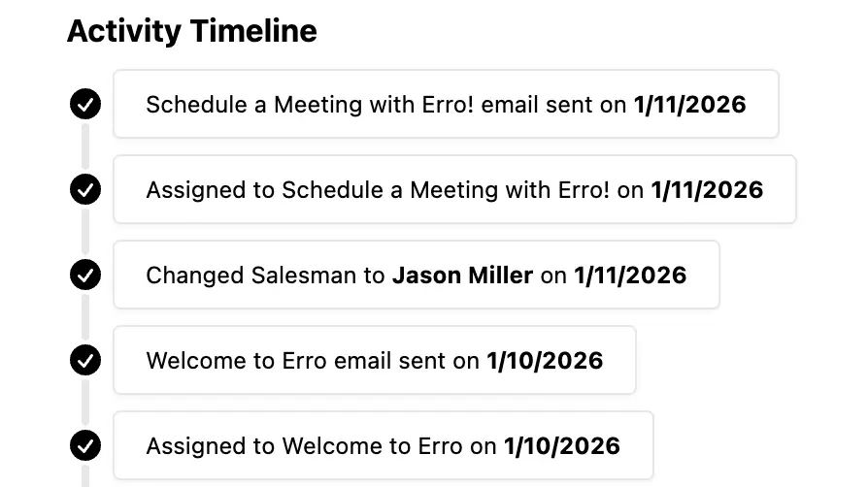The image size is (868, 487).
Task: Click timeline connector line below the last checkmark
Action: [x=85, y=475]
